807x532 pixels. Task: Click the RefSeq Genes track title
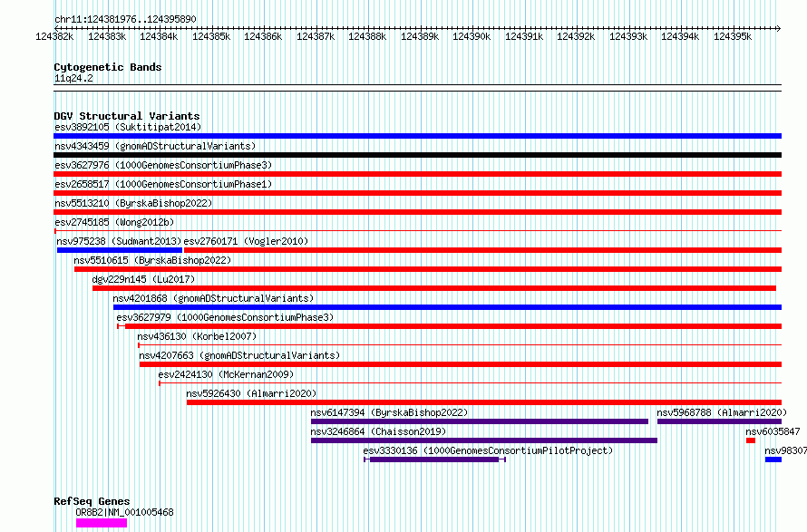coord(92,501)
